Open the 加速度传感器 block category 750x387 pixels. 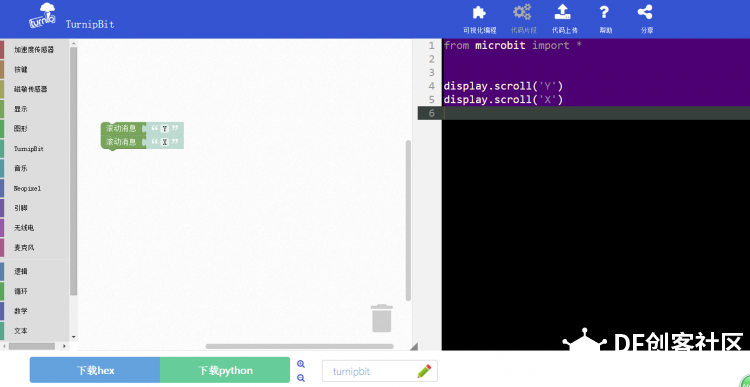point(34,49)
